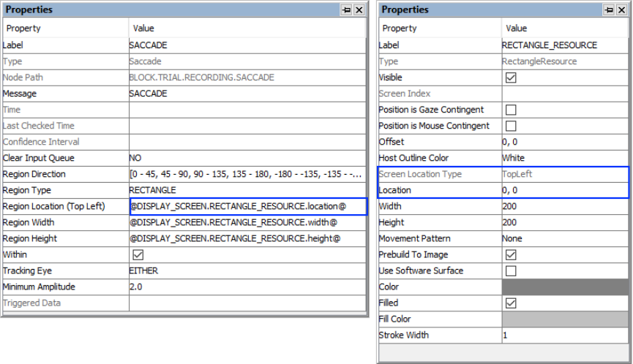Enable Use Software Surface checkbox
Viewport: 633px width, 364px height.
[x=511, y=271]
